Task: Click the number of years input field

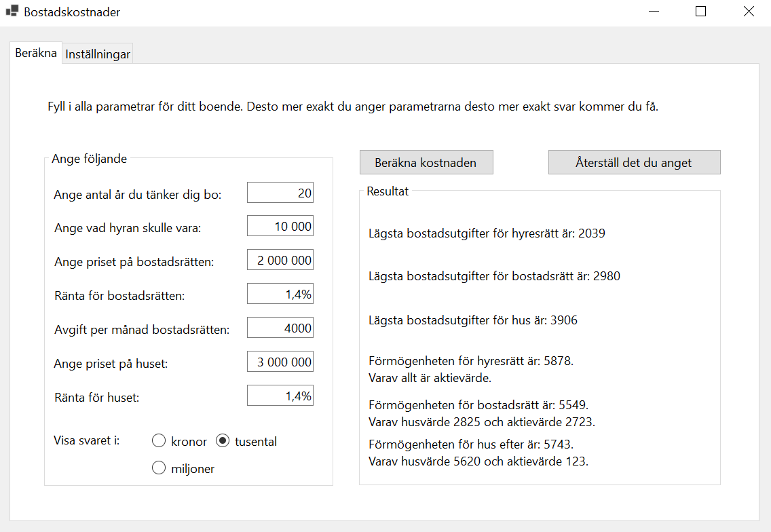Action: click(280, 193)
